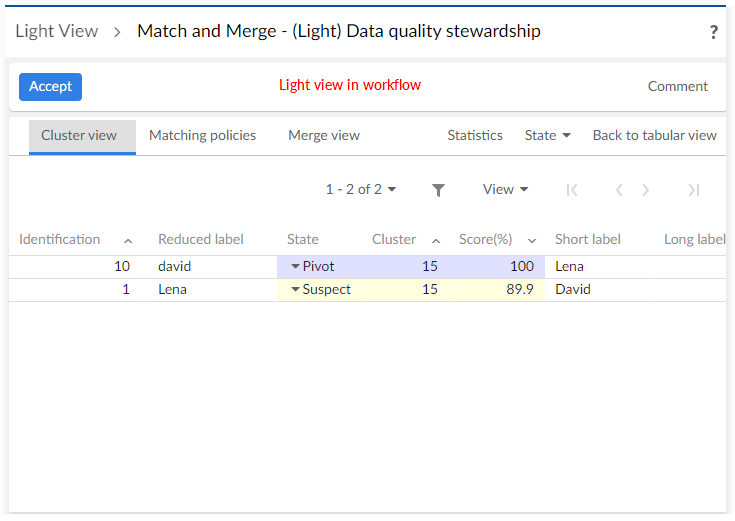
Task: Go to first page of results
Action: click(572, 190)
